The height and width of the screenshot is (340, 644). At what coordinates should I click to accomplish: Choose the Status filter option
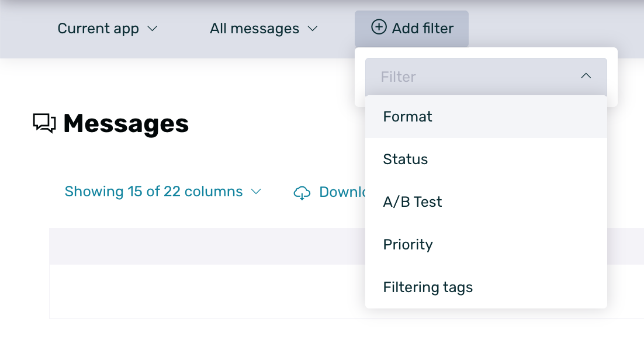pyautogui.click(x=405, y=159)
